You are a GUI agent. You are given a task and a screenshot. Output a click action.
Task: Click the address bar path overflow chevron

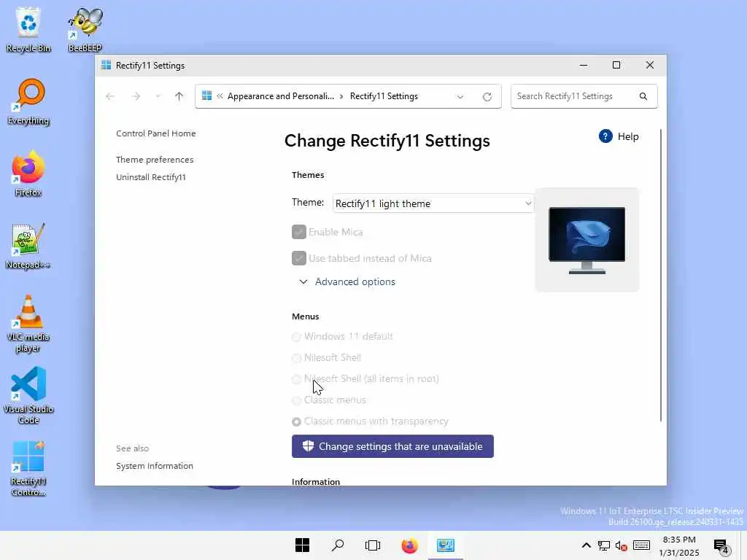[220, 96]
